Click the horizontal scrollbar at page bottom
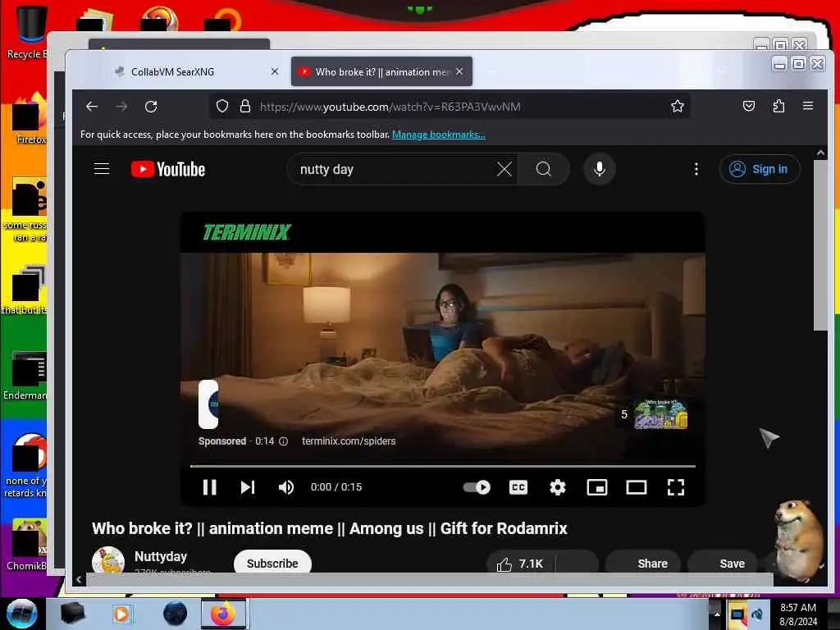This screenshot has height=630, width=840. [430, 579]
